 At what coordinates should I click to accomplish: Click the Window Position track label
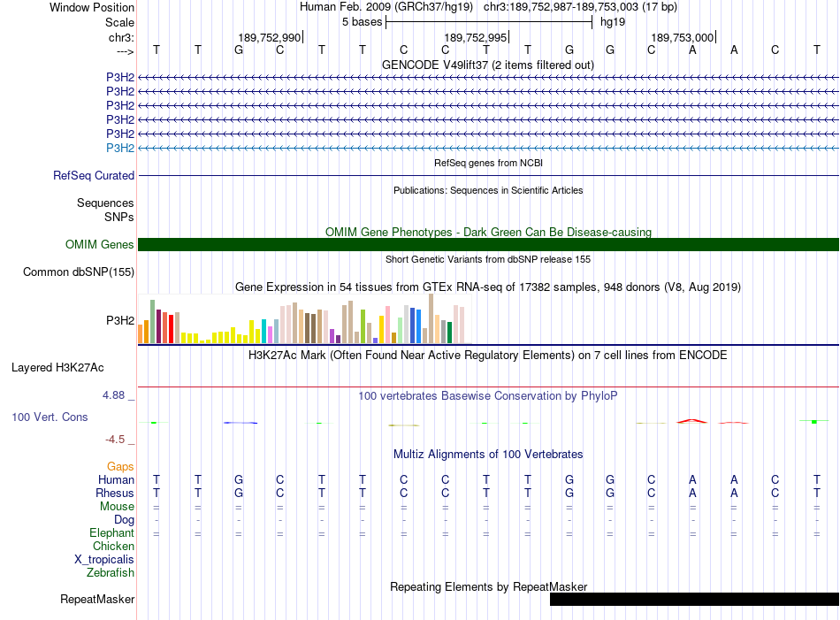coord(92,7)
